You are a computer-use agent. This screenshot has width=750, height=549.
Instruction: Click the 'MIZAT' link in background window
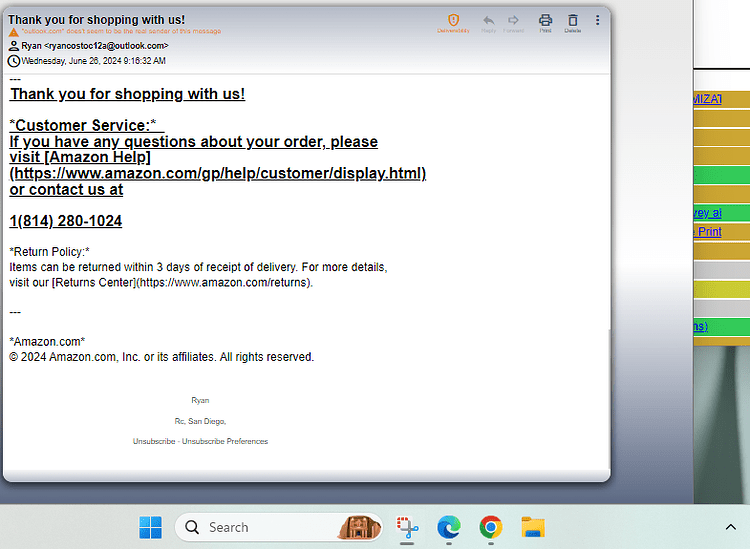708,99
